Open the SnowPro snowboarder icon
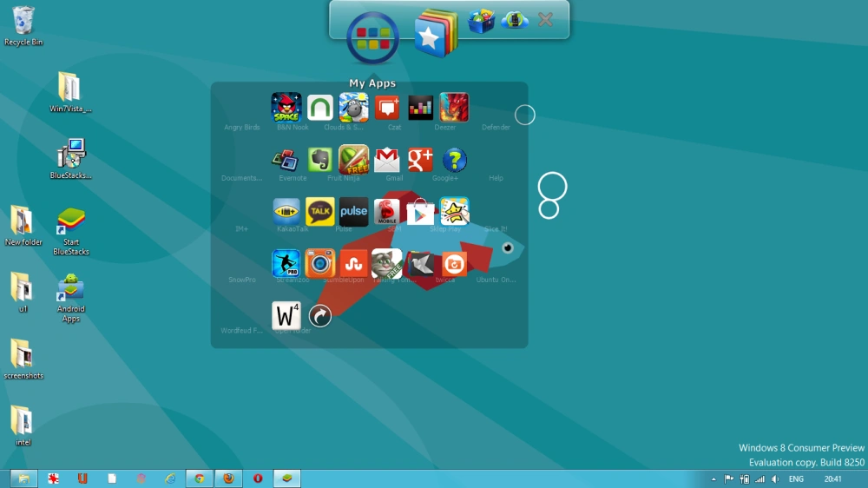This screenshot has height=488, width=868. click(x=286, y=263)
